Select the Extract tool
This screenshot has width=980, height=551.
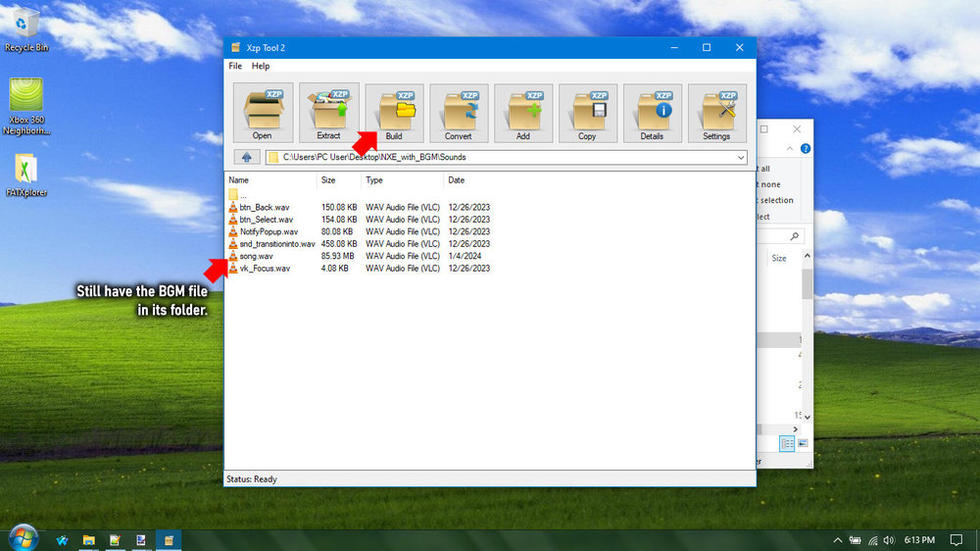coord(328,113)
